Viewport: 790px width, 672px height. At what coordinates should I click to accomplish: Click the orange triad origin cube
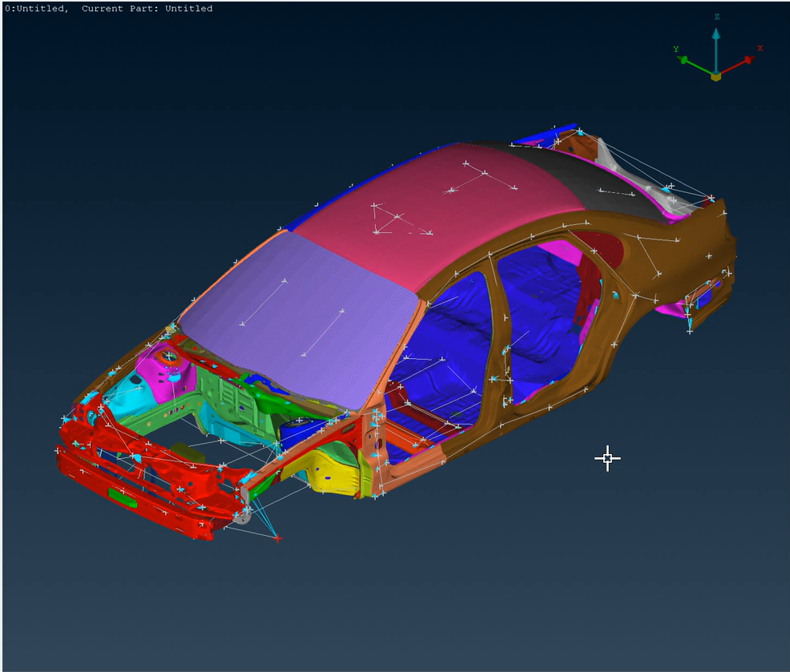(x=715, y=76)
